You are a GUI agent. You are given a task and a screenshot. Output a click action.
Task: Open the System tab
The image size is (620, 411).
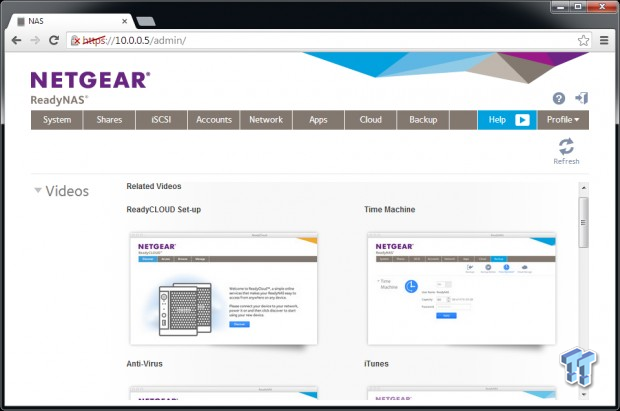click(x=57, y=120)
